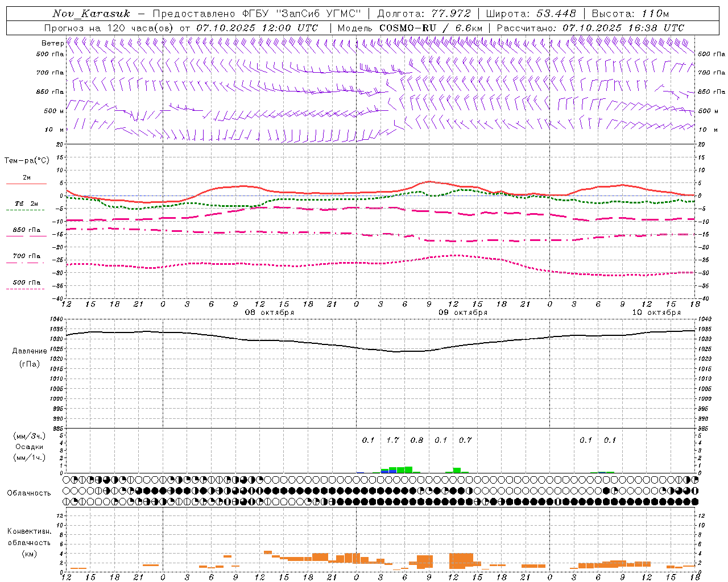The width and height of the screenshot is (728, 582).
Task: Select the 'Долгота: 77.972' header field
Action: (x=424, y=14)
